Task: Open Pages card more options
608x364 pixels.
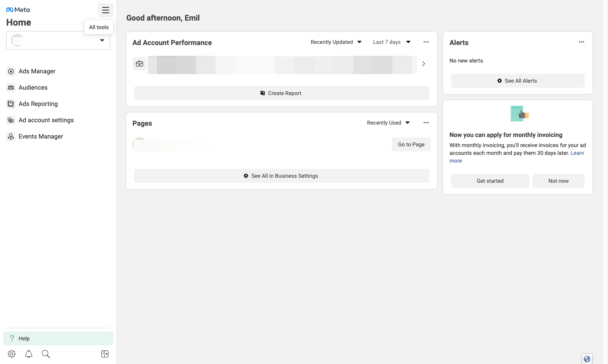Action: [426, 123]
